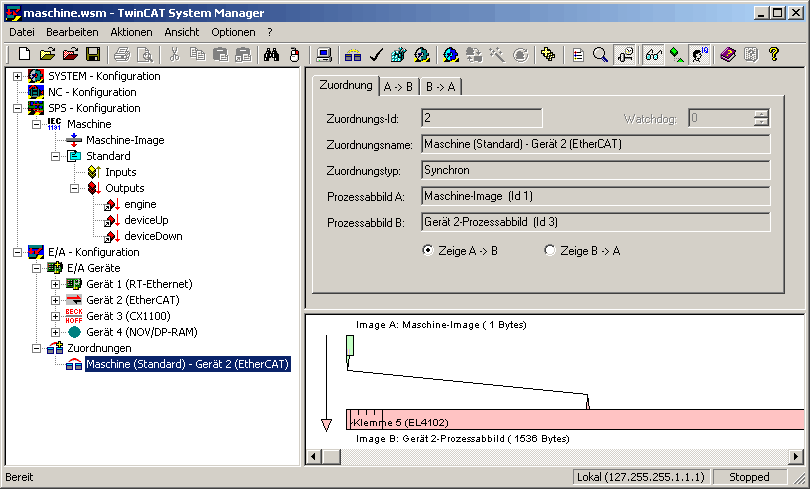810x489 pixels.
Task: Click the New document toolbar icon
Action: 24,54
